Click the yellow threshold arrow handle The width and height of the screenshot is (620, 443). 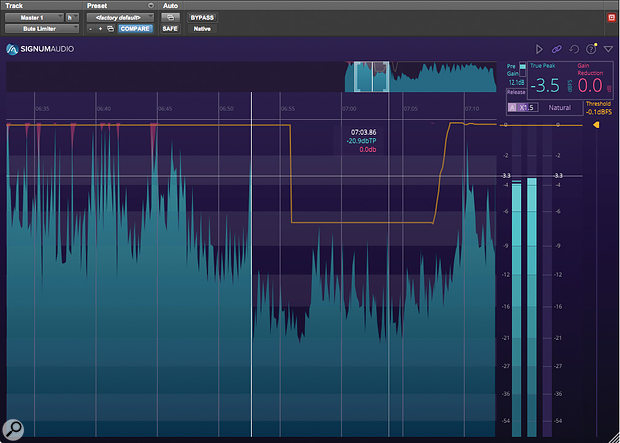[596, 125]
